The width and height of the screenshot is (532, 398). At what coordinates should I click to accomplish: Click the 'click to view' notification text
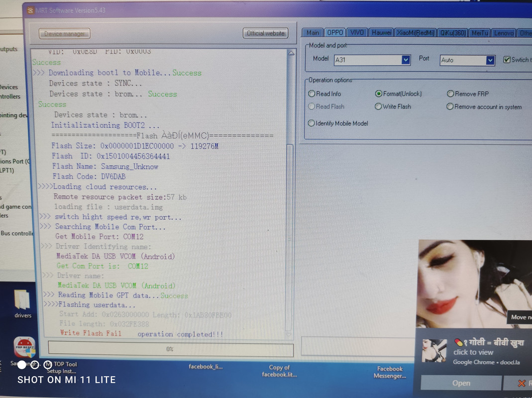click(x=473, y=352)
